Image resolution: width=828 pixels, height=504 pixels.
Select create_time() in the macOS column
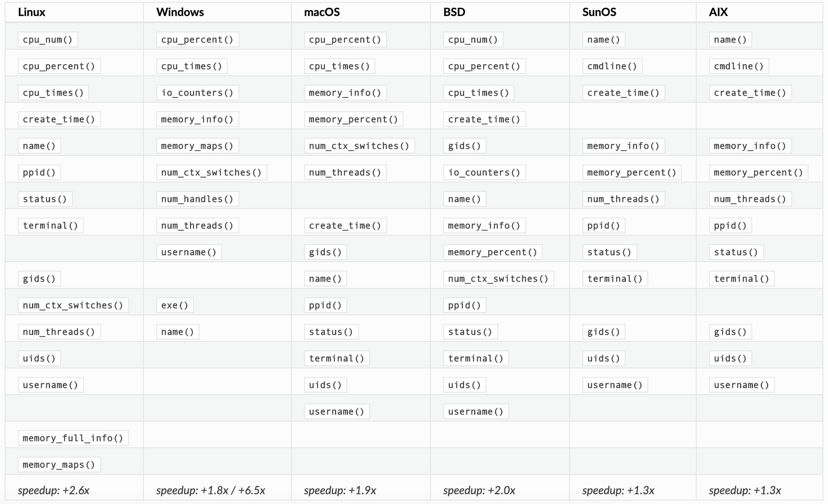[x=345, y=225]
